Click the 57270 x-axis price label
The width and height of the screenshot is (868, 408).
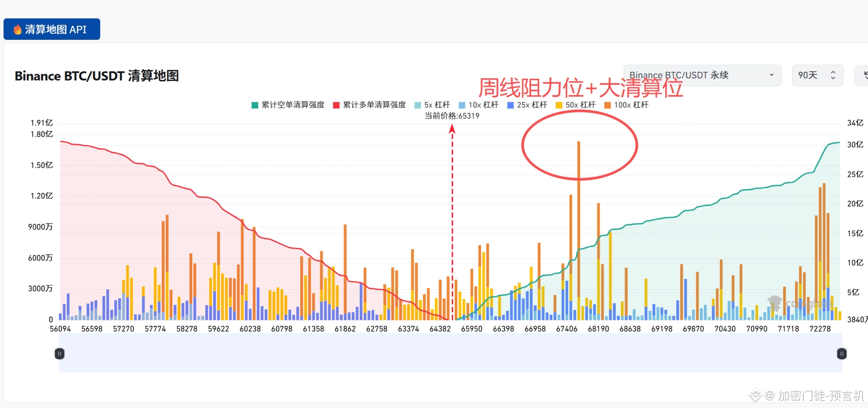pos(123,329)
